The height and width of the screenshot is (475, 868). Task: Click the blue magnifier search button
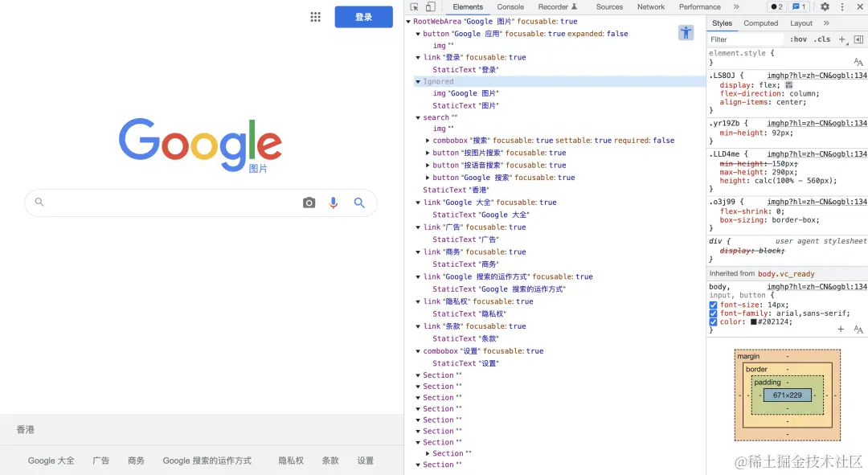[359, 203]
